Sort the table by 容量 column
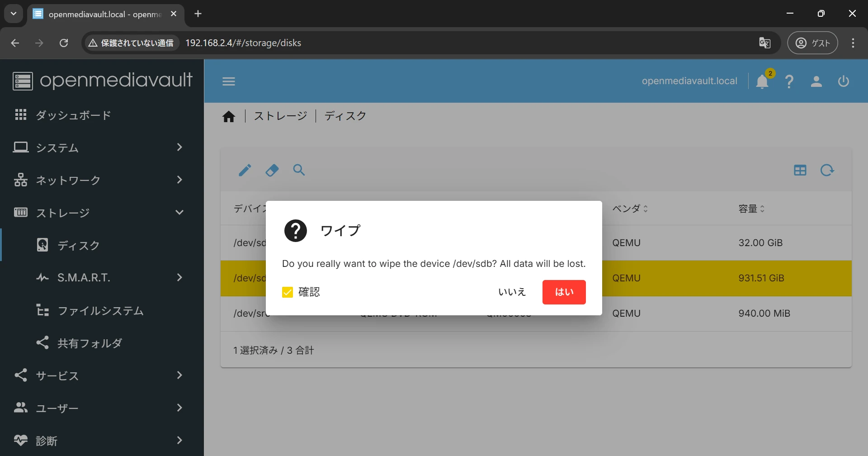The image size is (868, 456). (751, 209)
